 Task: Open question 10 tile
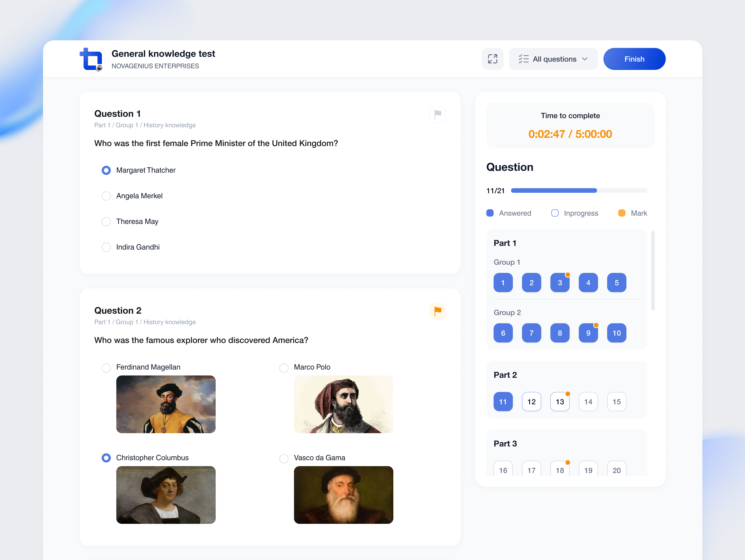pyautogui.click(x=616, y=333)
